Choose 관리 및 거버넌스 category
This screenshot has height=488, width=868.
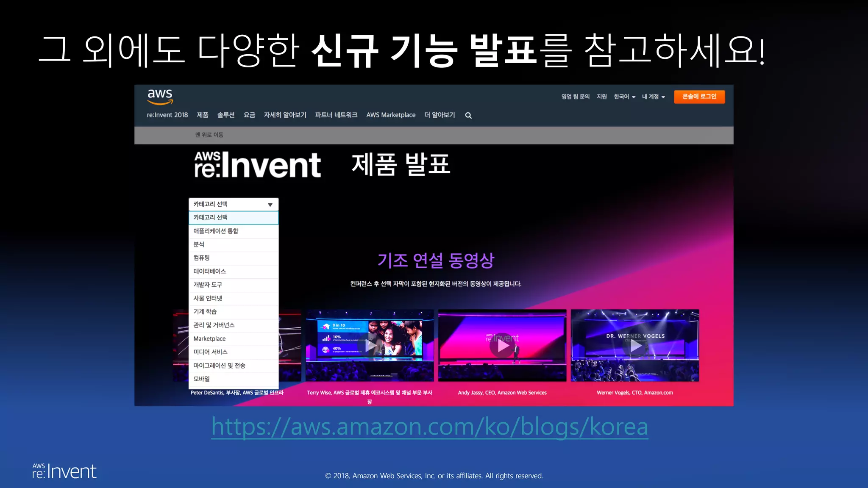tap(234, 325)
